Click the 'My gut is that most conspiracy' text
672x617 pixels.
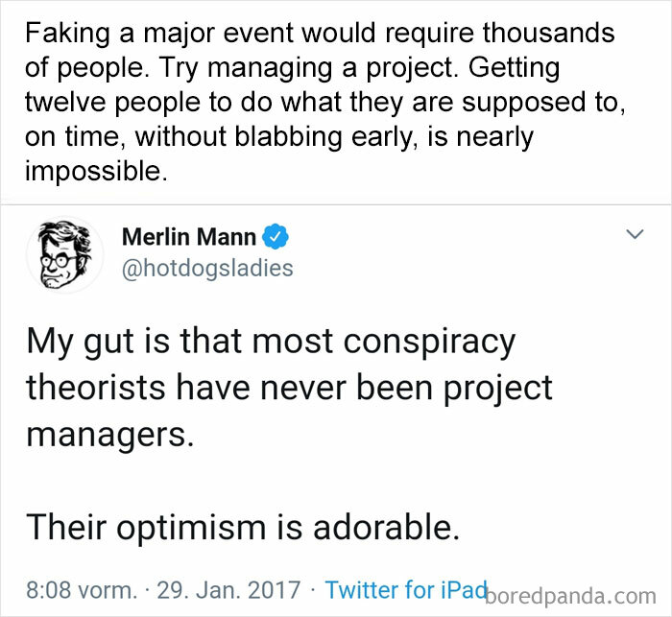pos(271,344)
